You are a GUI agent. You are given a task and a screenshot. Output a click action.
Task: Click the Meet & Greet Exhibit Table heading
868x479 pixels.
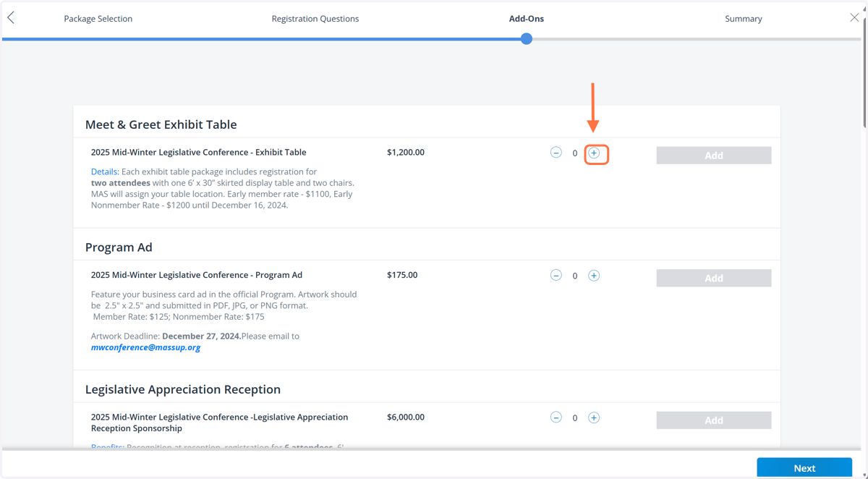(161, 124)
